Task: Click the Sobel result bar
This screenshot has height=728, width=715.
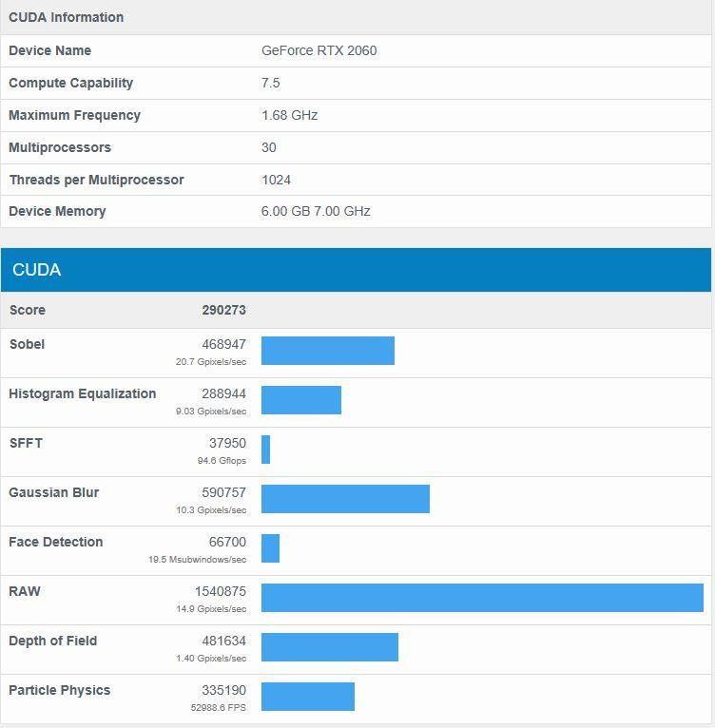Action: (327, 351)
